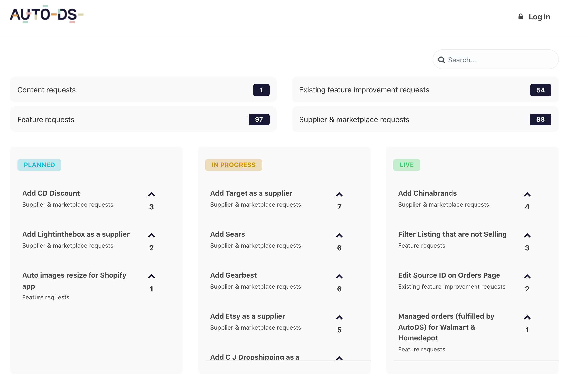Upvote Add C J Dropshipping request
This screenshot has height=374, width=588.
point(339,358)
